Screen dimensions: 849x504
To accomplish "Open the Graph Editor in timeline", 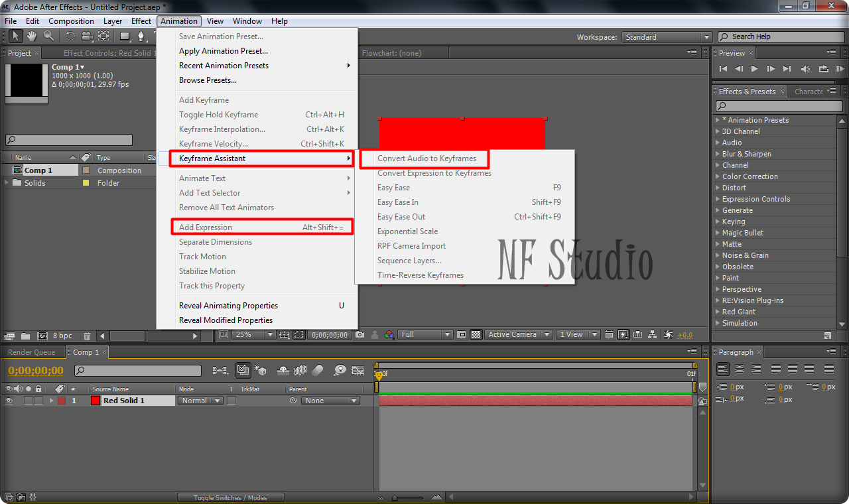I will tap(358, 370).
